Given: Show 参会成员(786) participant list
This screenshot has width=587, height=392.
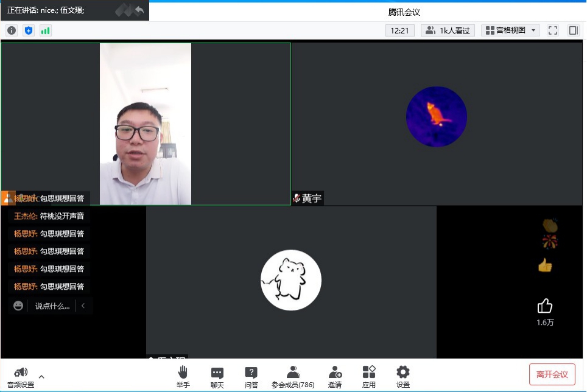Looking at the screenshot, I should (293, 376).
